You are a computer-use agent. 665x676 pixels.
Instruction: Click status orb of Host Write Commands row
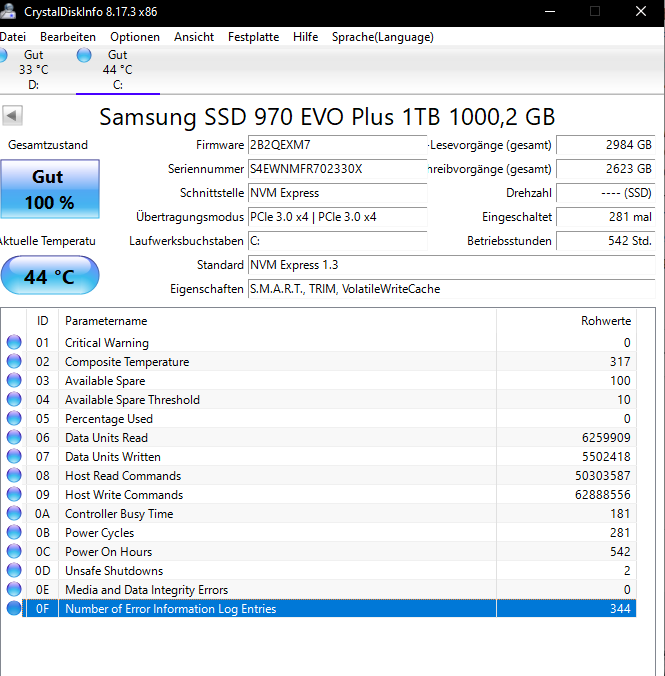click(x=14, y=494)
